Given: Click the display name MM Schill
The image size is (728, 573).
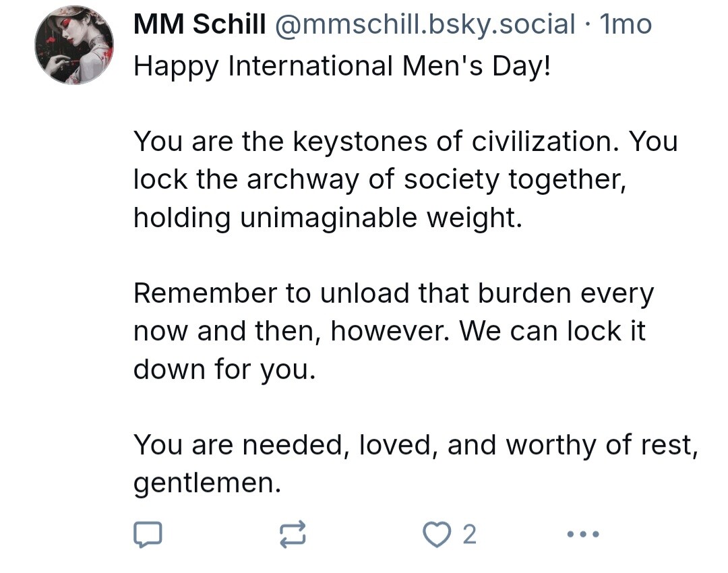Looking at the screenshot, I should (x=200, y=25).
